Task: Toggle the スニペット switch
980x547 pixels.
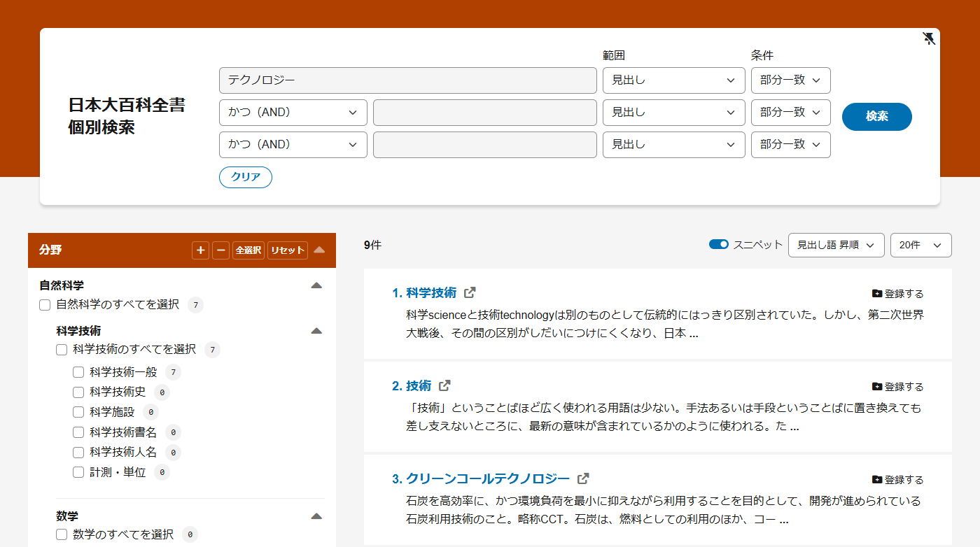Action: (x=719, y=245)
